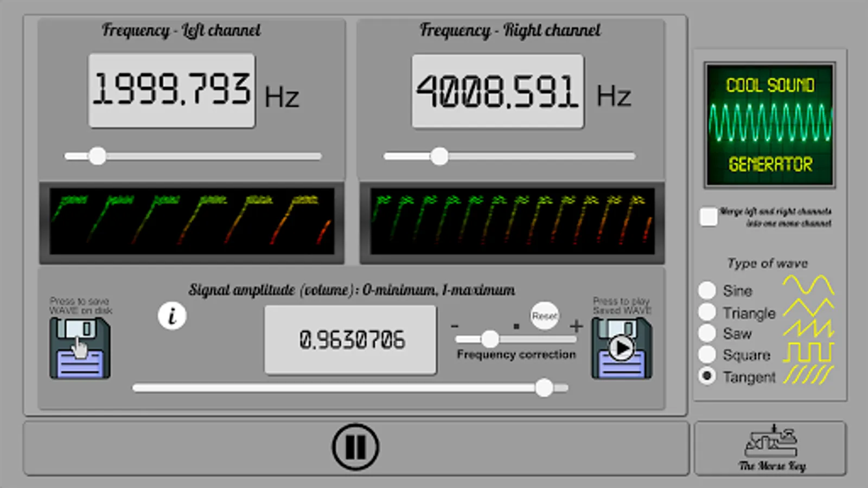Click the Hz unit beside right frequency
This screenshot has width=868, height=488.
tap(614, 96)
